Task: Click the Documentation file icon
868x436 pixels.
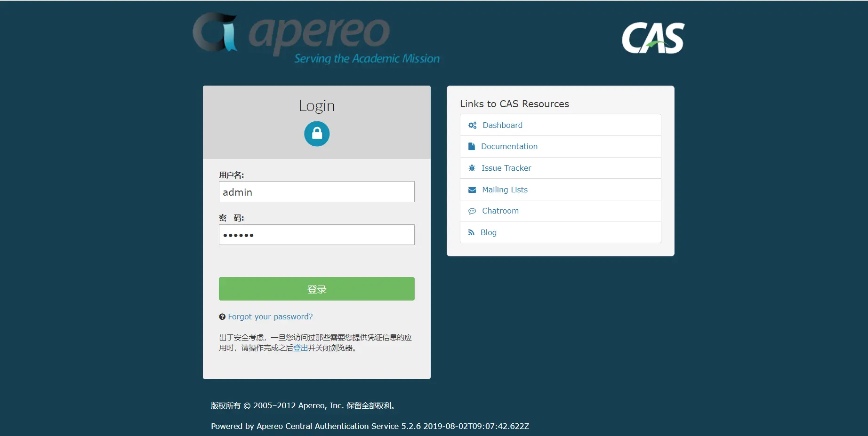Action: tap(472, 146)
